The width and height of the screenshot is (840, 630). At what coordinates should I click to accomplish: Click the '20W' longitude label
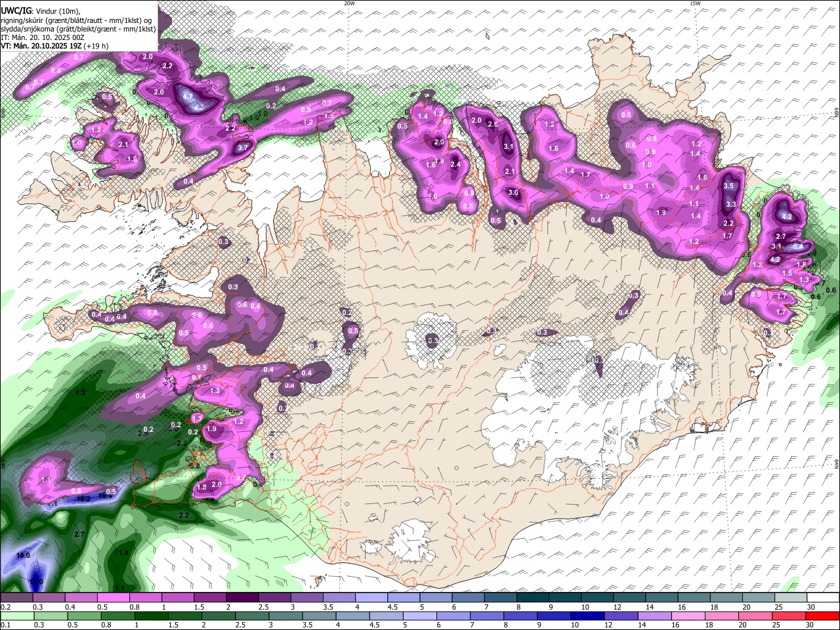click(x=349, y=3)
